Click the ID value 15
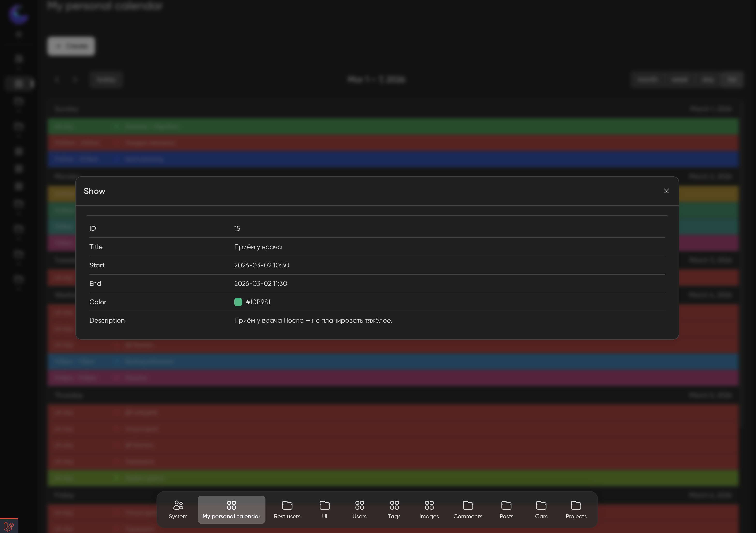 (x=237, y=229)
